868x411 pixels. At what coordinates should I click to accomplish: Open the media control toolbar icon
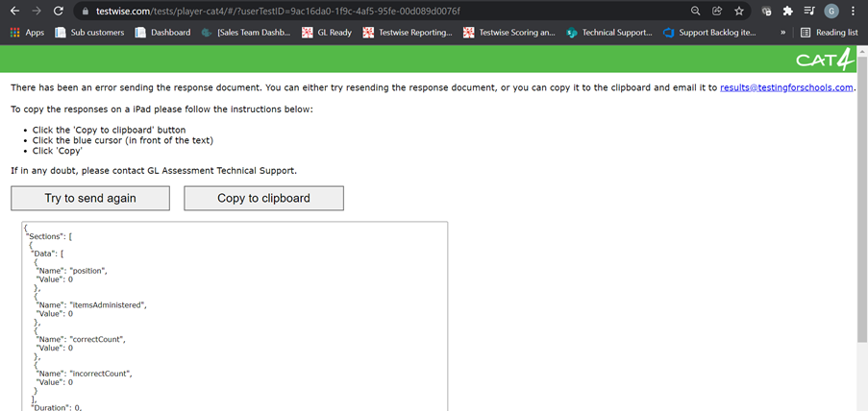point(809,11)
